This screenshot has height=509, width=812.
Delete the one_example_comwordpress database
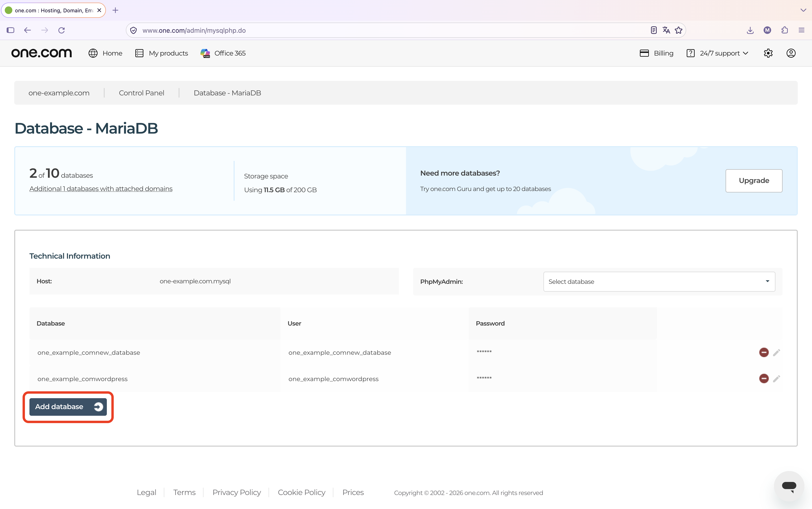pos(764,378)
